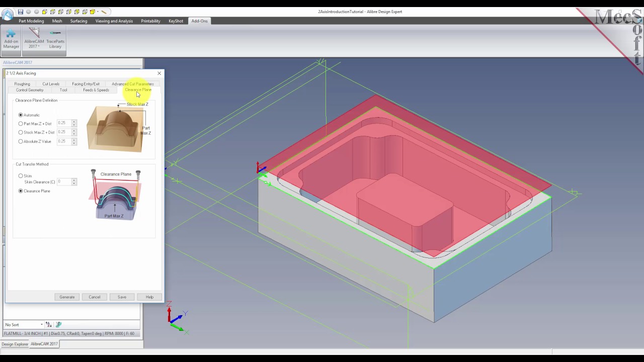The height and width of the screenshot is (362, 644).
Task: Click the Absolute Z Value field
Action: (64, 141)
